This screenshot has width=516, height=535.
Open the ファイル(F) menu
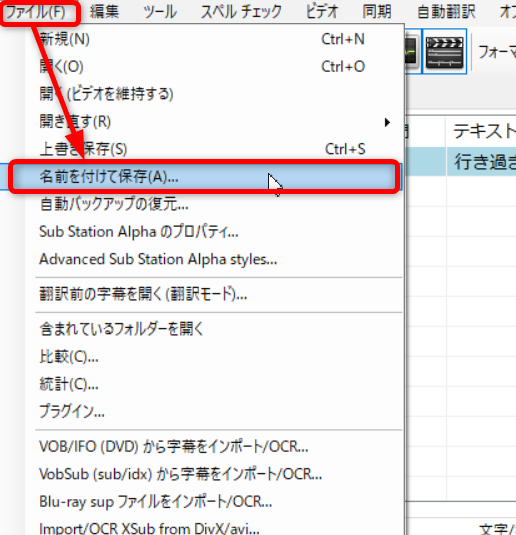pos(35,12)
